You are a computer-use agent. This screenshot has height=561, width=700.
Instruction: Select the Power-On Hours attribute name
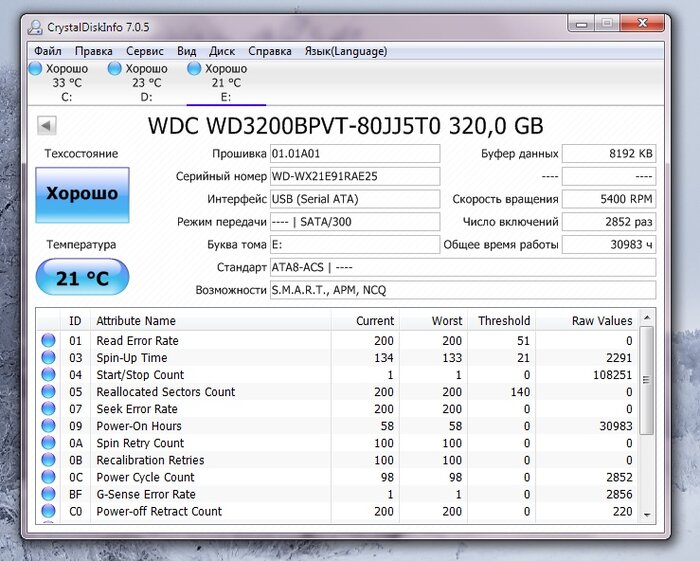139,426
